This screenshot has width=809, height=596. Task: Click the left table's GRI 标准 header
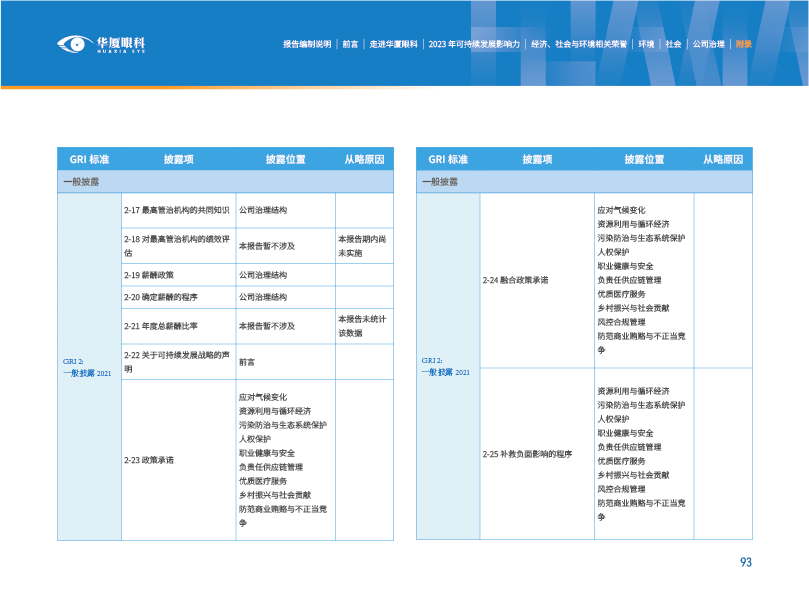[89, 159]
